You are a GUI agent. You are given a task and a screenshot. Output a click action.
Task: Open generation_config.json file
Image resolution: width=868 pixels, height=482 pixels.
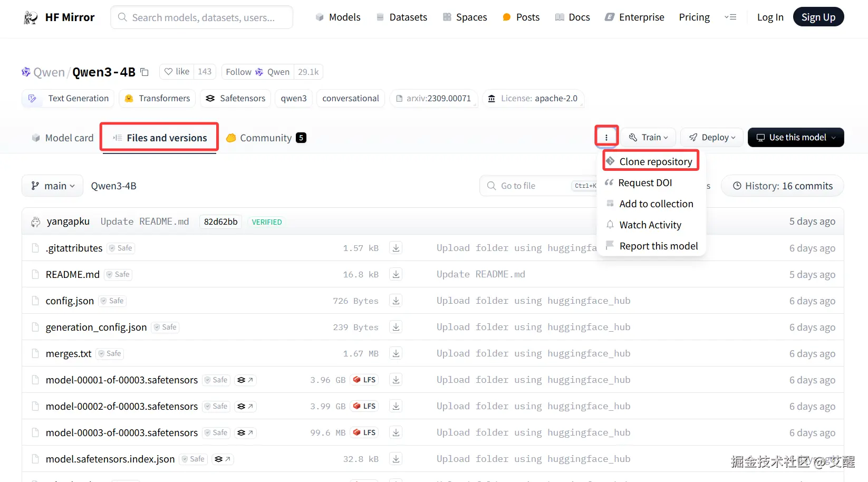[96, 327]
